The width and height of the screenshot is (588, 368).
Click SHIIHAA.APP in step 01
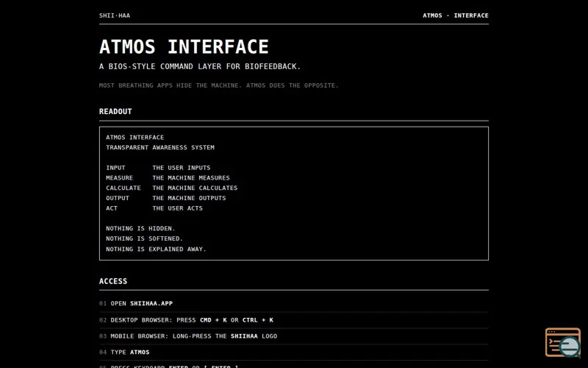coord(151,303)
